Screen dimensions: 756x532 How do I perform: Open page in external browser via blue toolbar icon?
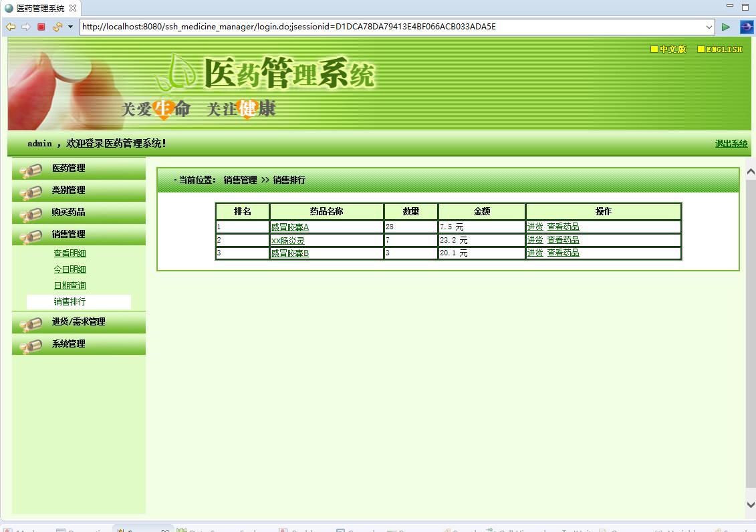[x=747, y=27]
